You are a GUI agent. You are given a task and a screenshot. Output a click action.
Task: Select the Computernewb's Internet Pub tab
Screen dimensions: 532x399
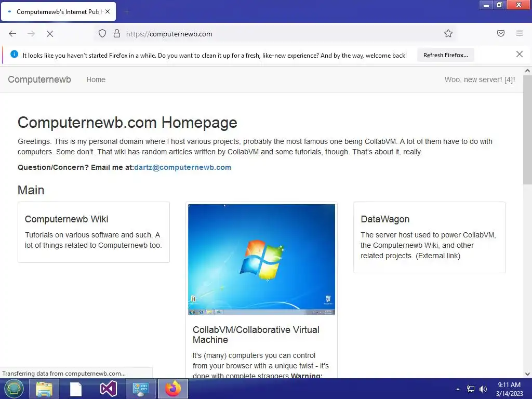click(x=58, y=11)
